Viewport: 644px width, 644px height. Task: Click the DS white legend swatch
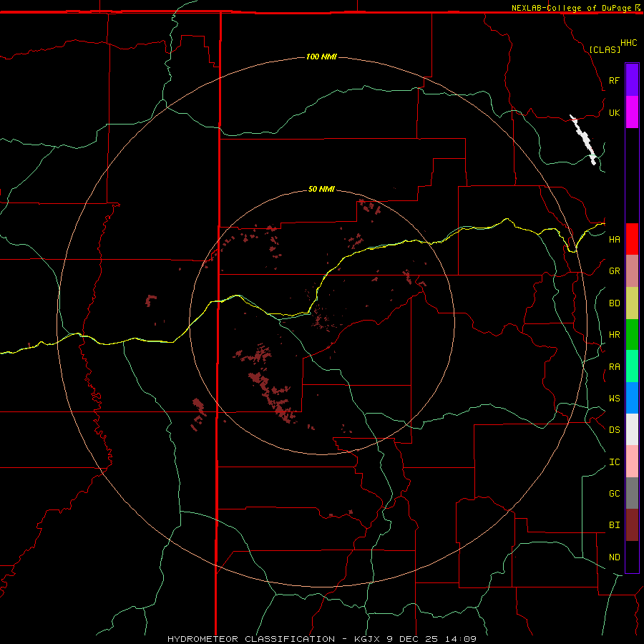pos(632,429)
